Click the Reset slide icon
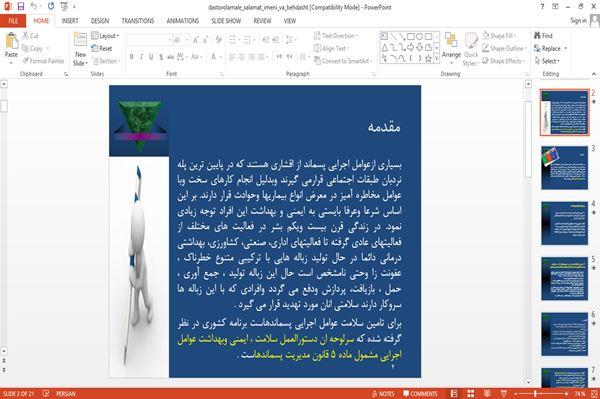Viewport: 600px width, 399px height. [95, 48]
